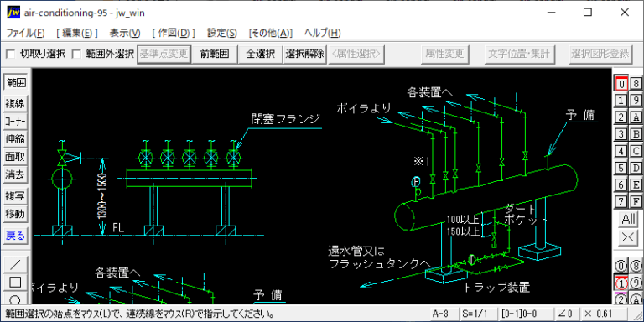Toggle square layer button 0
This screenshot has width=644, height=322.
[x=621, y=83]
